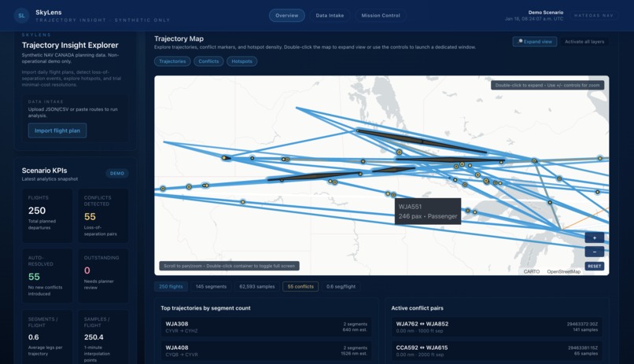Click the WJA551 flight tooltip on map
Image resolution: width=634 pixels, height=364 pixels.
tap(428, 211)
